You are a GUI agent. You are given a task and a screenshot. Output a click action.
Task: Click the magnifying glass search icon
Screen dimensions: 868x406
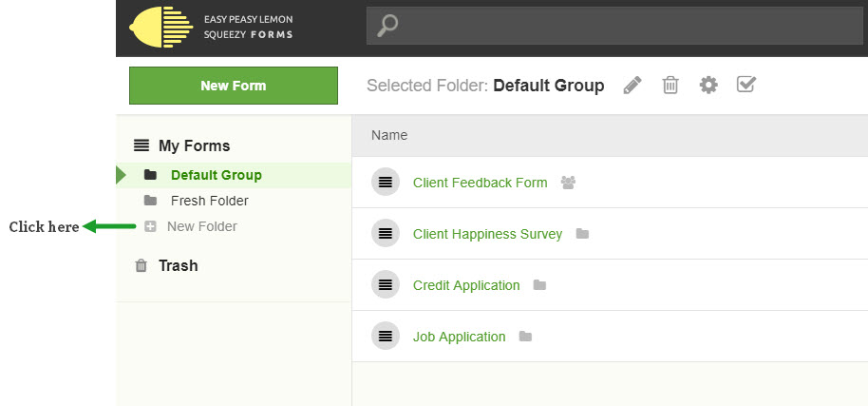point(387,26)
